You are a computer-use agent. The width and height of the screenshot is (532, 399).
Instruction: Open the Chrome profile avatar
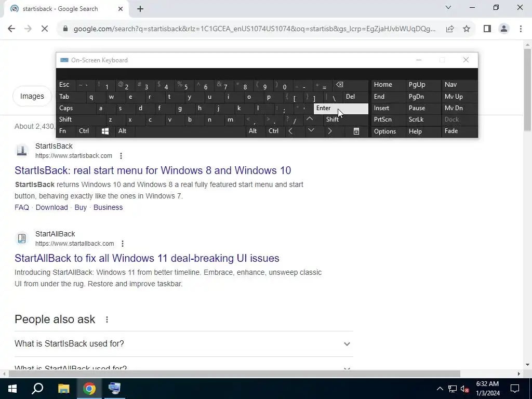pos(504,29)
